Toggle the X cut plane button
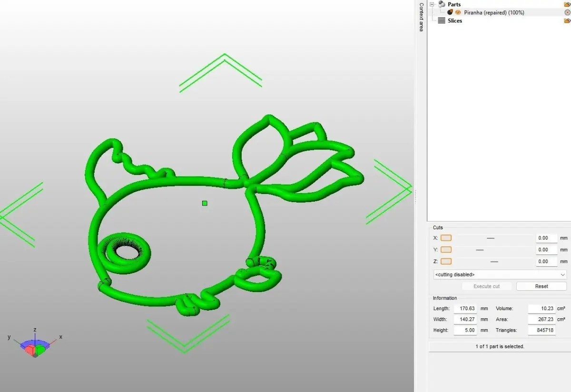The height and width of the screenshot is (392, 571). click(446, 238)
